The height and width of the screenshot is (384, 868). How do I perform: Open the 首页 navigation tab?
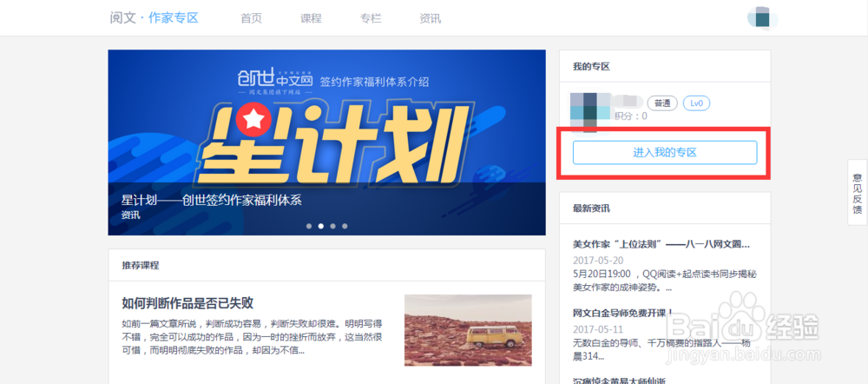252,18
